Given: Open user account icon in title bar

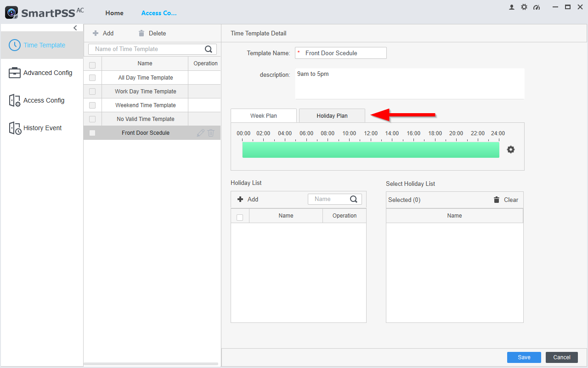Looking at the screenshot, I should coord(512,7).
